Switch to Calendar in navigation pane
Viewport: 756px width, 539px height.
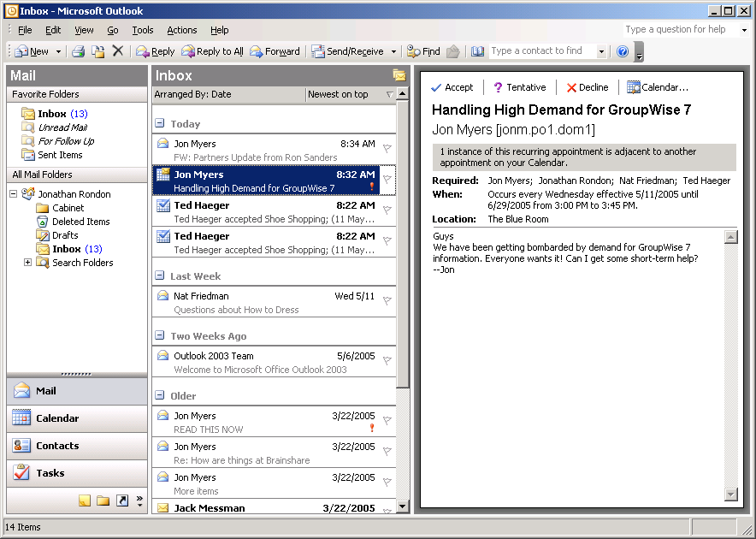pos(77,418)
